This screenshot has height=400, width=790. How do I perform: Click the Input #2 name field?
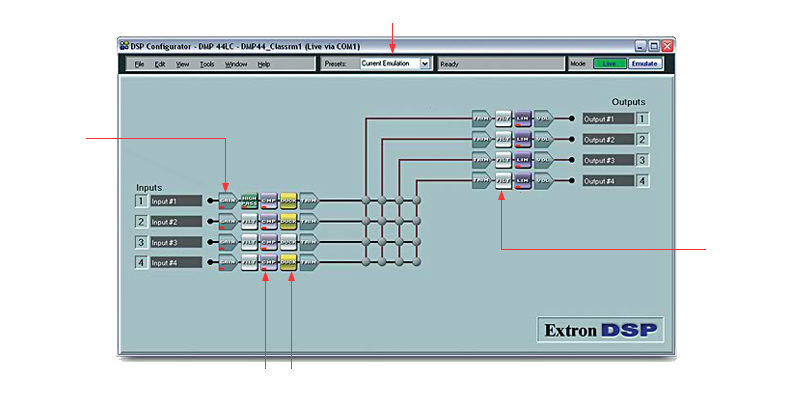point(176,222)
